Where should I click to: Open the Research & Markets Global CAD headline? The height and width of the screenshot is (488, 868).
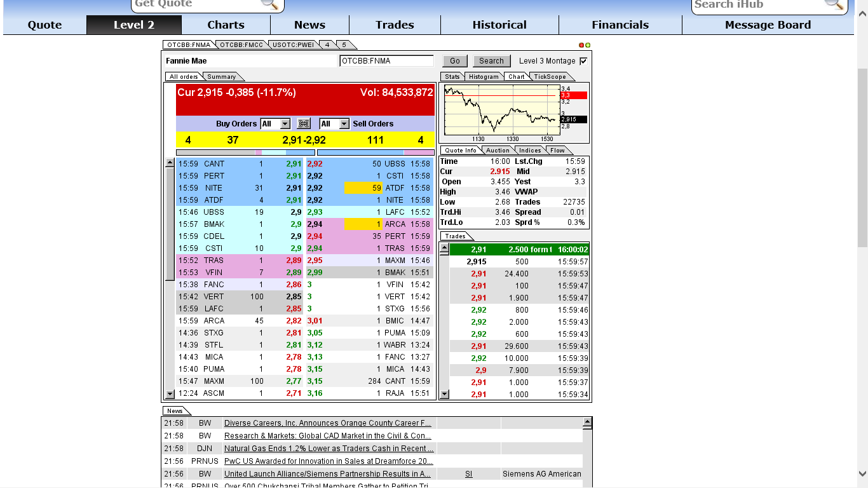(328, 436)
